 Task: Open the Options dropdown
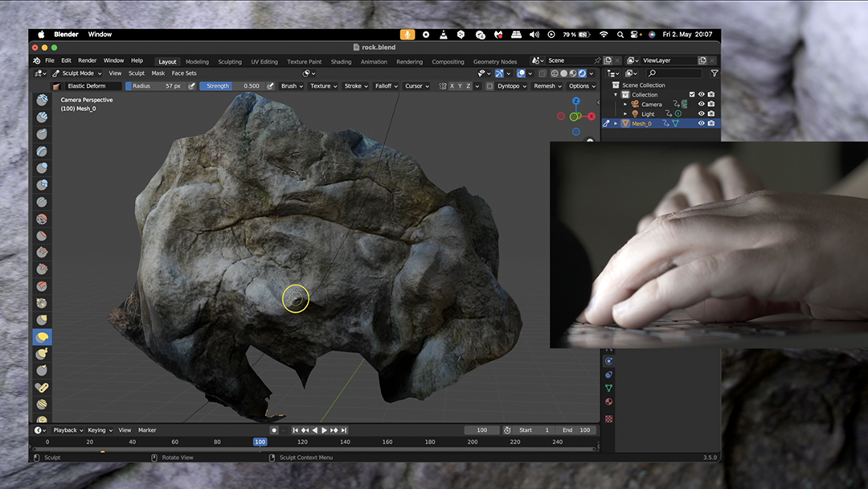pos(582,86)
